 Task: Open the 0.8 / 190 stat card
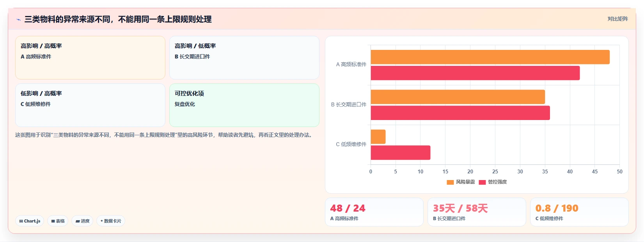tap(579, 212)
